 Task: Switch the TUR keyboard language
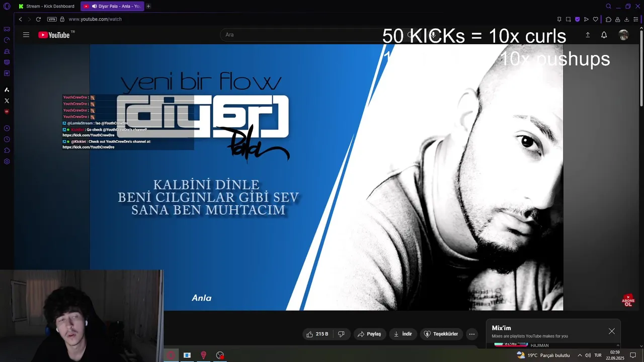coord(598,355)
